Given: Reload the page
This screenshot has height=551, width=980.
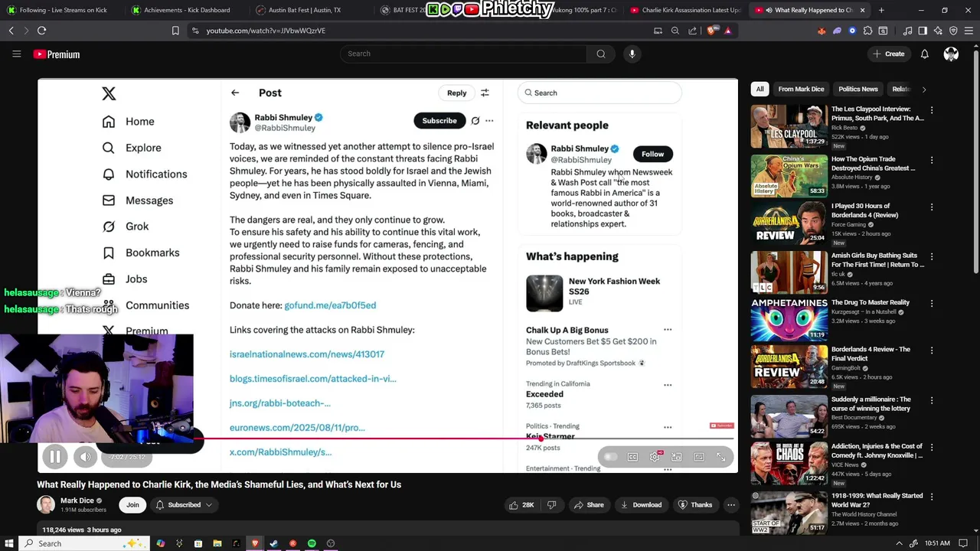Looking at the screenshot, I should (x=41, y=31).
